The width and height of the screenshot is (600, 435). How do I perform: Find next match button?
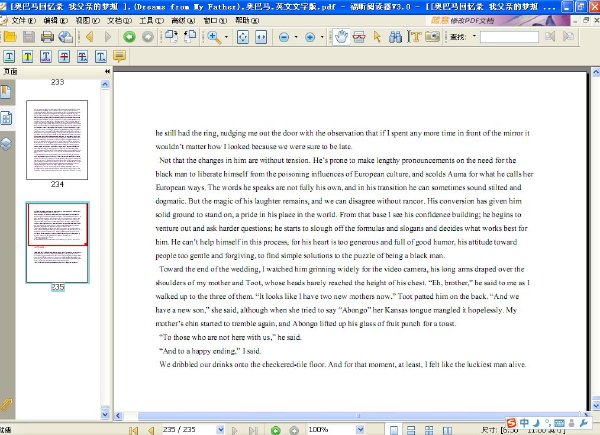pos(569,37)
